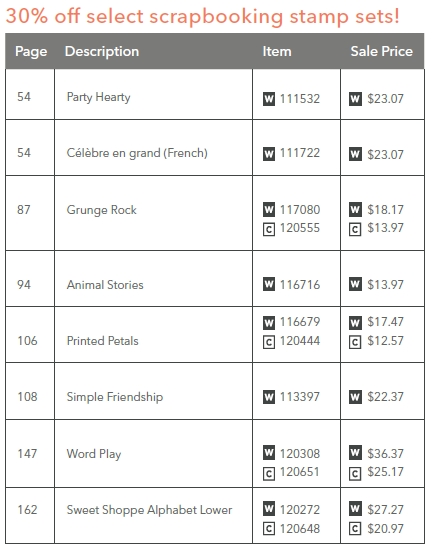
Task: Click the C icon beside item 120648
Action: [269, 528]
